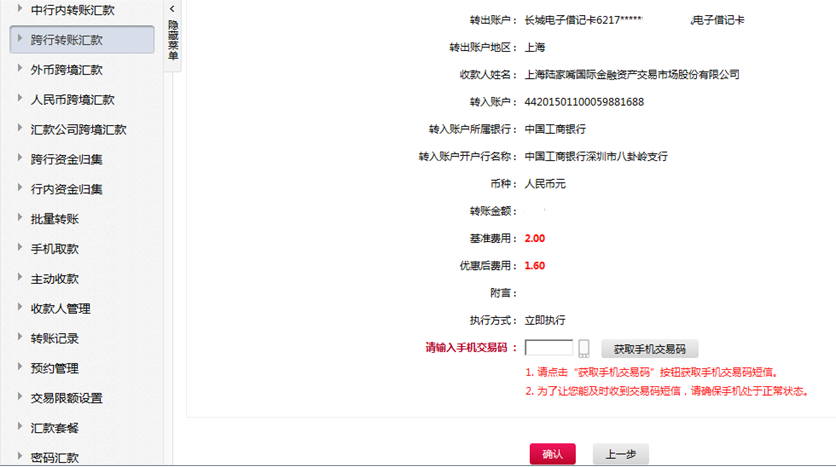Expand arrow beside 外币跨境汇款
Image resolution: width=836 pixels, height=467 pixels.
coord(20,68)
